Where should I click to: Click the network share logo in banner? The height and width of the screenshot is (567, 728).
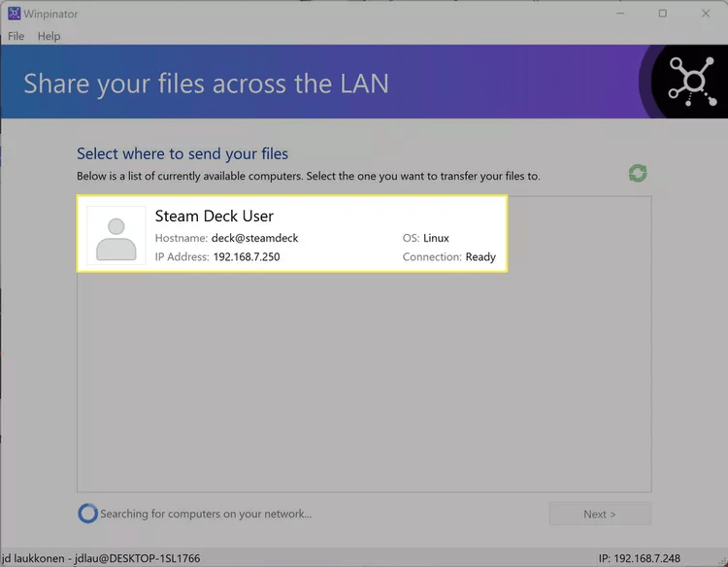point(690,81)
